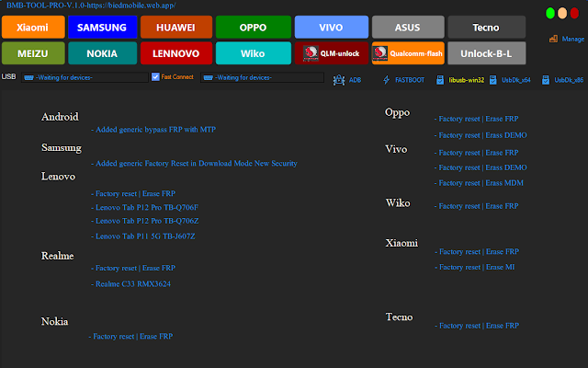The width and height of the screenshot is (588, 368).
Task: Select the LENNOVO button
Action: pyautogui.click(x=175, y=53)
